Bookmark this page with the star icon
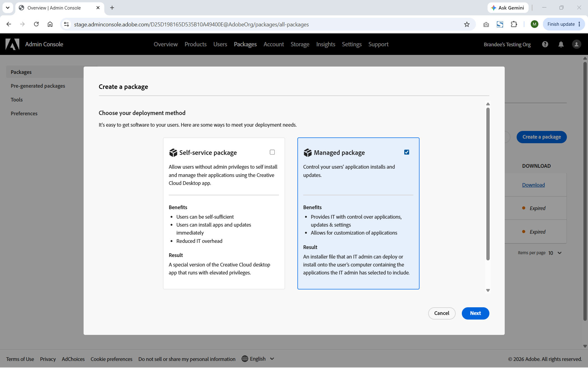The image size is (588, 368). pos(467,24)
